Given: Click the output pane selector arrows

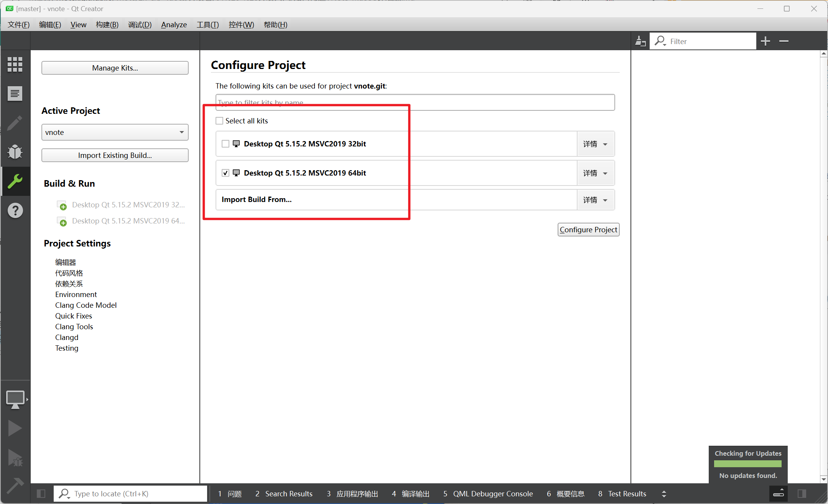Looking at the screenshot, I should click(664, 494).
